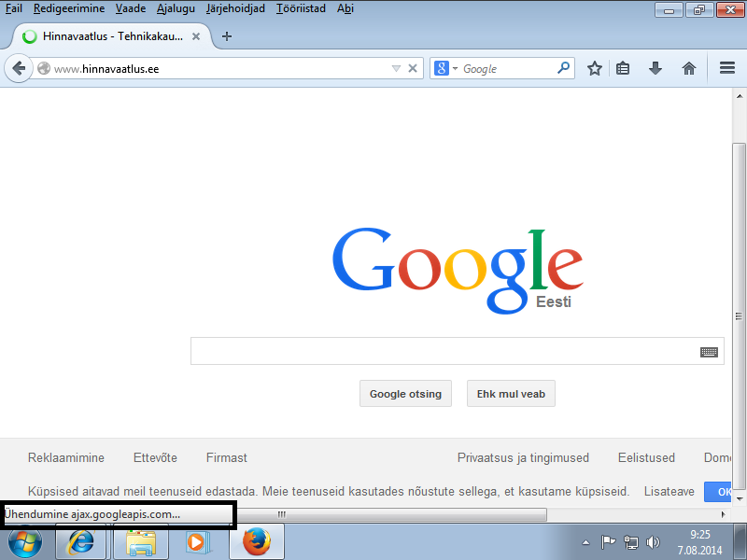The image size is (747, 560).
Task: Open the volume speaker tray icon
Action: [653, 542]
